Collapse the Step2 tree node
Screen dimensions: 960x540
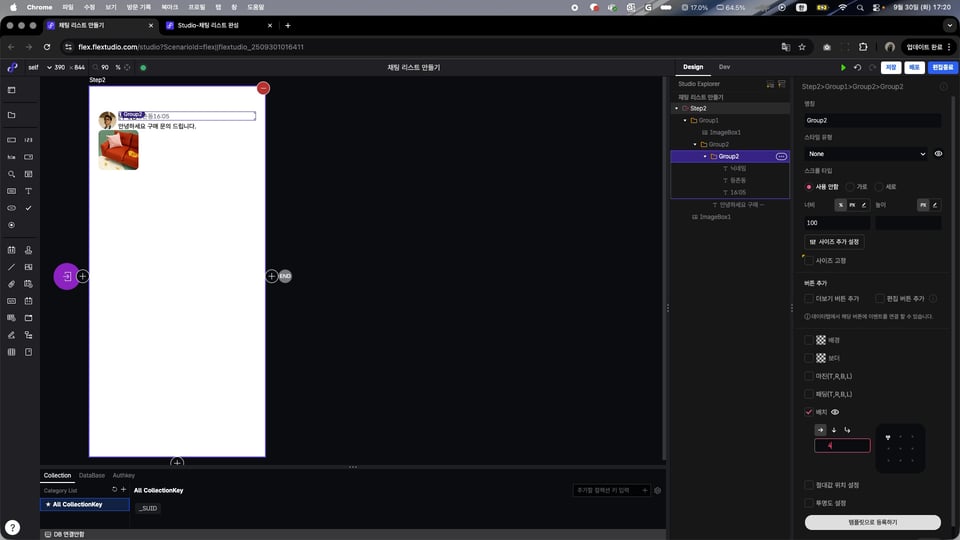coord(677,108)
